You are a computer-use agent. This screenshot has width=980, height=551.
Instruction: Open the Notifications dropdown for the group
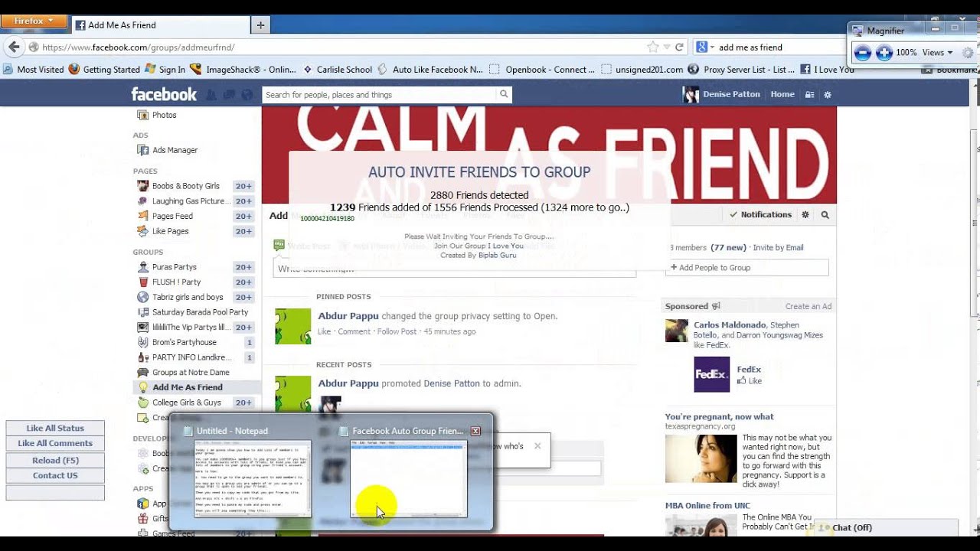click(x=760, y=215)
